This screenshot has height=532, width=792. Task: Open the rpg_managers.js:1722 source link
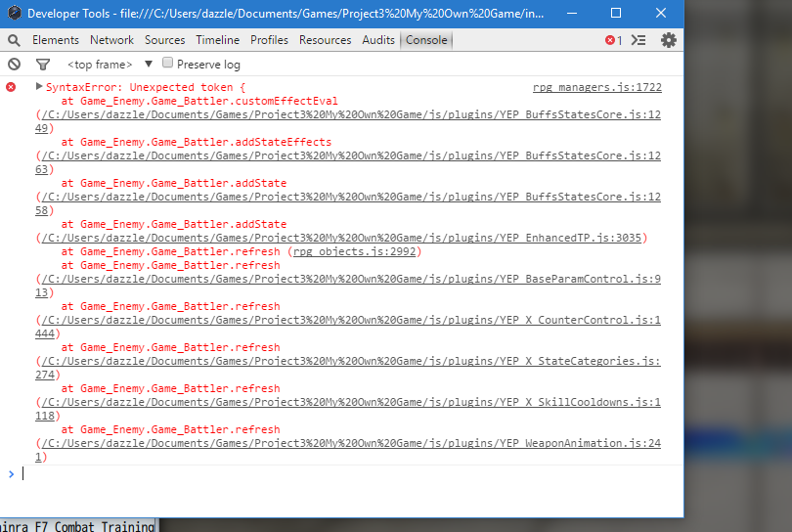(x=597, y=87)
